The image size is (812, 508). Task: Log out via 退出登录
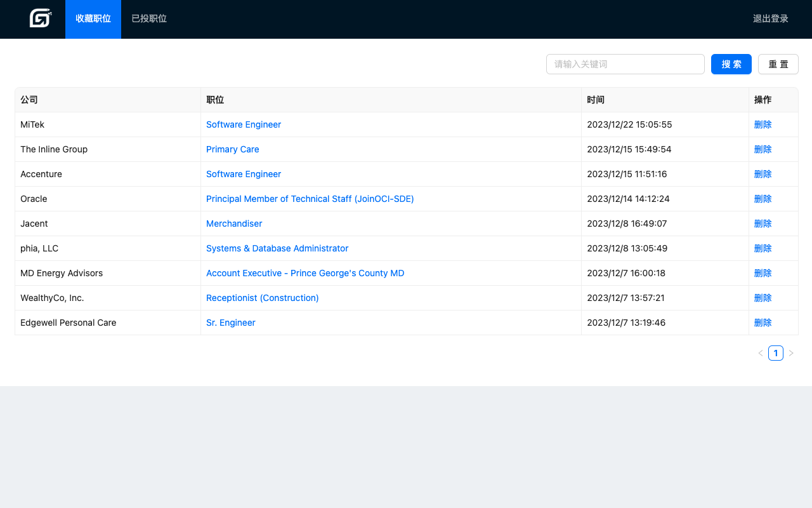(x=771, y=19)
